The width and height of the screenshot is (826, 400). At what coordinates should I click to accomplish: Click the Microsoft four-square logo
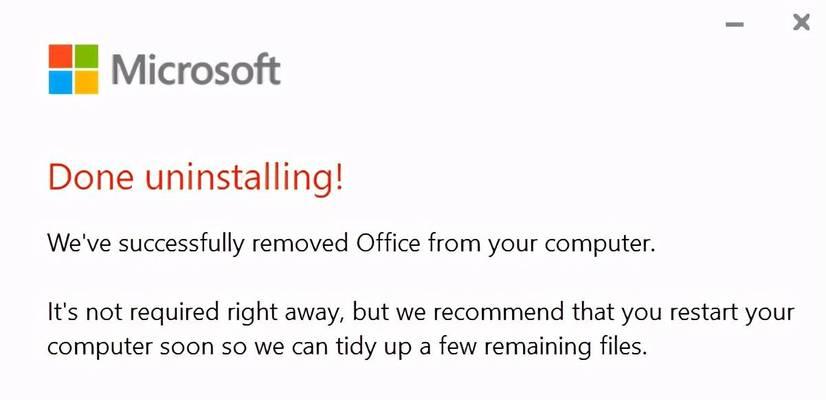(73, 69)
